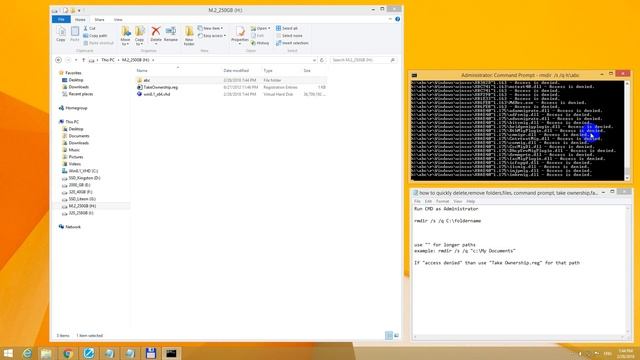
Task: Open Google Chrome from the taskbar
Action: tap(68, 353)
